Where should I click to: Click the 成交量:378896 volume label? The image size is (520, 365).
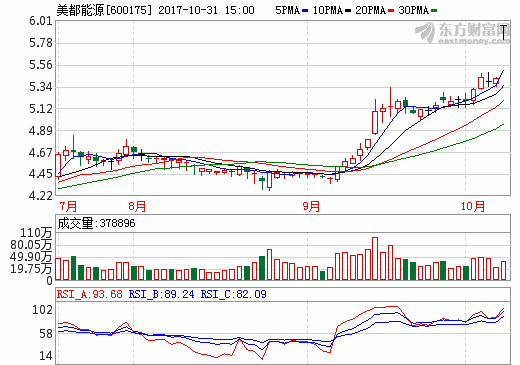tap(96, 223)
